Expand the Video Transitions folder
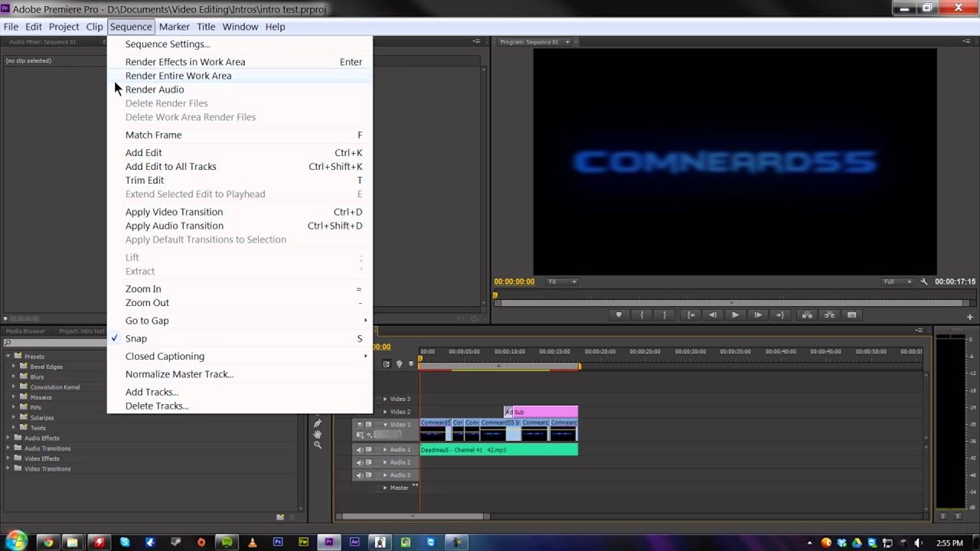 click(8, 468)
